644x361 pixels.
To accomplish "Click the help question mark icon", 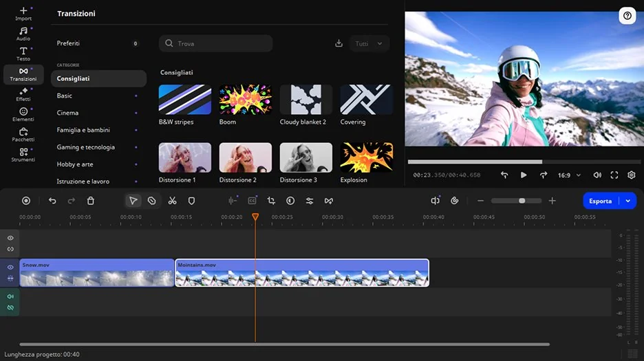I will tap(627, 17).
